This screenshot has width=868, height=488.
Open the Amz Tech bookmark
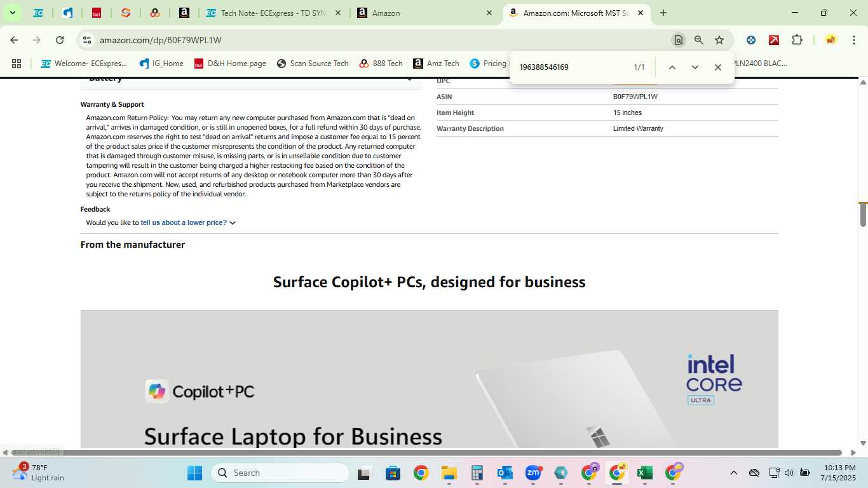click(436, 64)
